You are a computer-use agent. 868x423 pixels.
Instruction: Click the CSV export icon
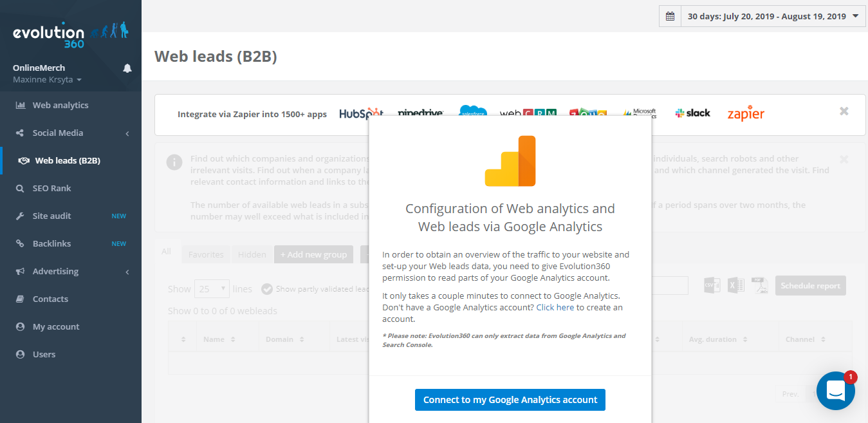click(712, 286)
